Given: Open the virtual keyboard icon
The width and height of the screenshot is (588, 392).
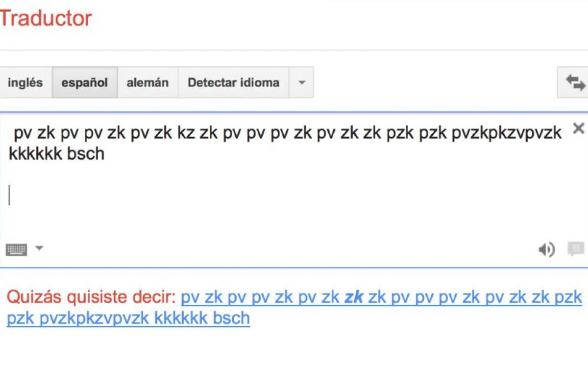Looking at the screenshot, I should coord(17,249).
